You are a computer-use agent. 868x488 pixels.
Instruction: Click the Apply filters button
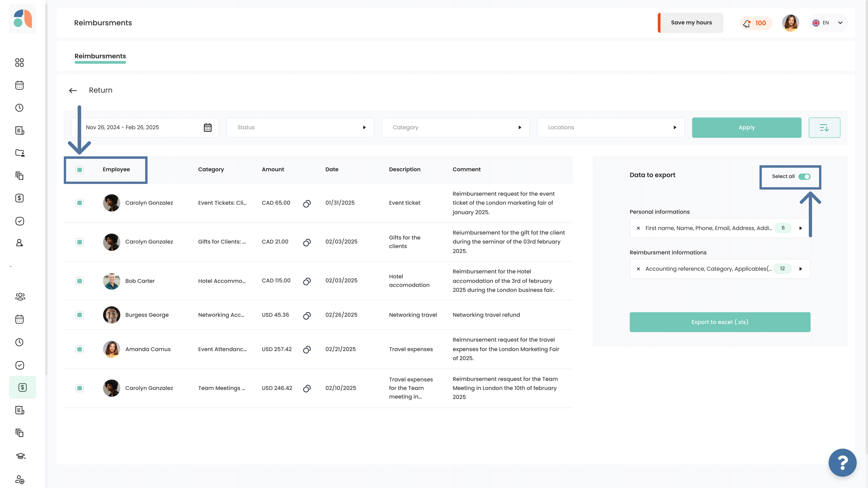747,128
